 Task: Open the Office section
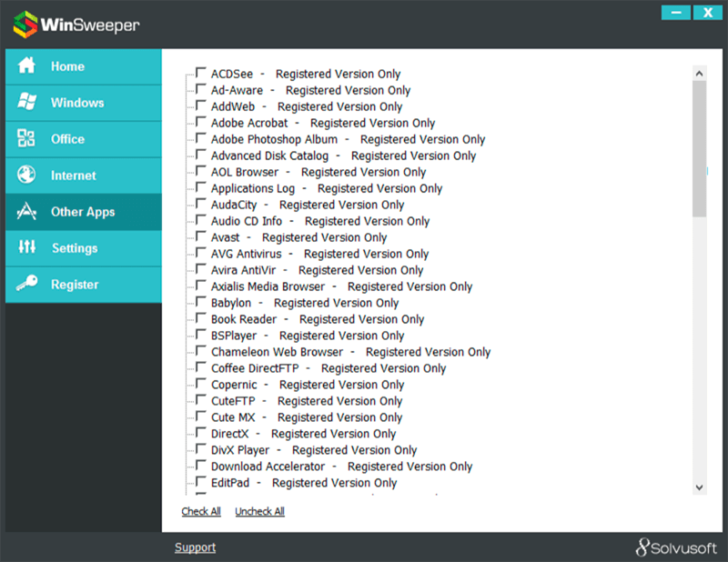pos(84,139)
